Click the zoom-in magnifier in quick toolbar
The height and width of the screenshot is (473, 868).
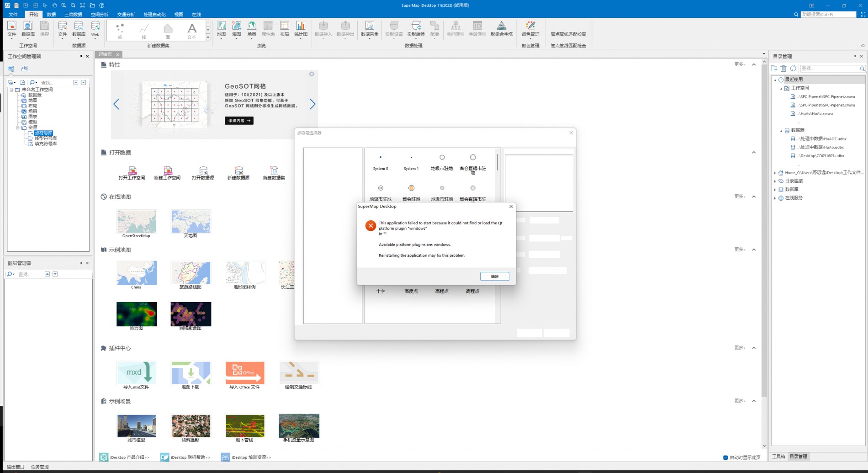(64, 5)
